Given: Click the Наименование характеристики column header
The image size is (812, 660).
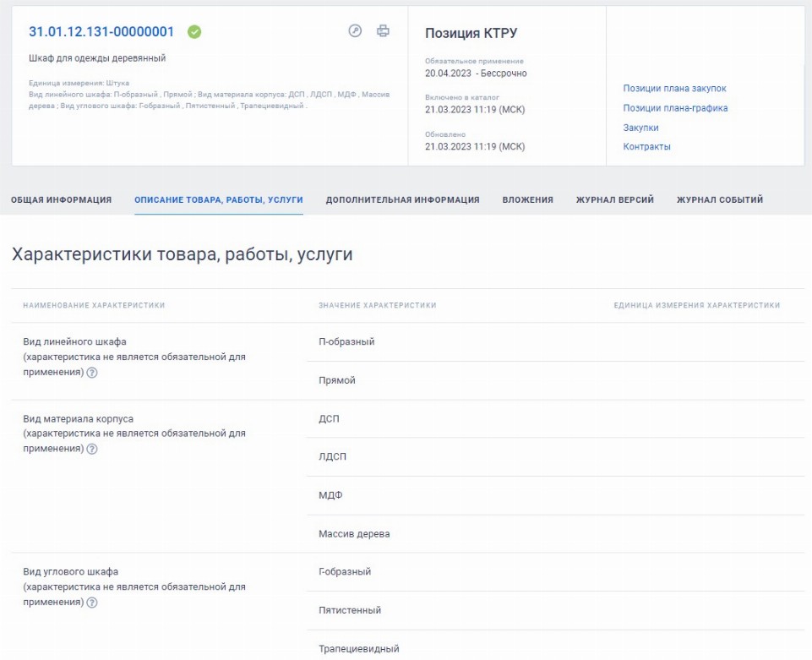Looking at the screenshot, I should point(94,305).
